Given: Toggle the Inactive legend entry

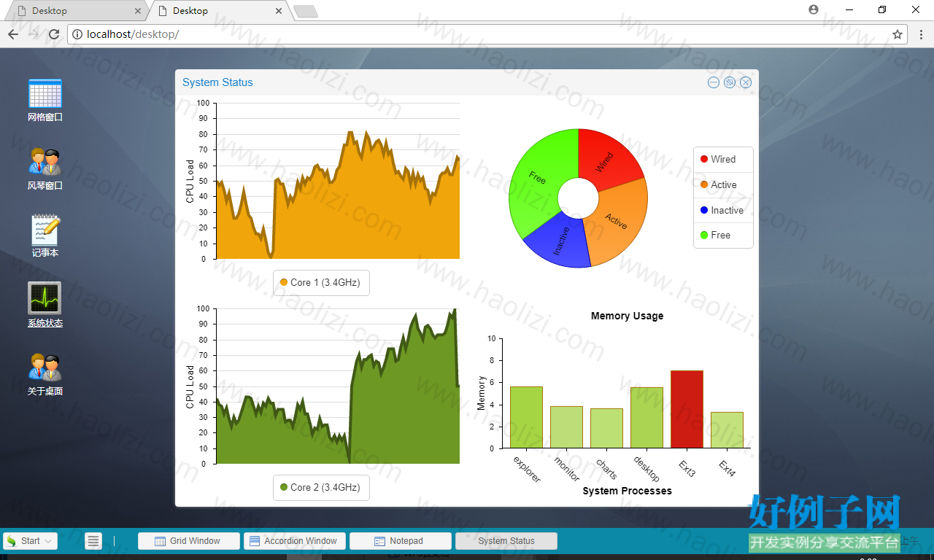Looking at the screenshot, I should click(723, 210).
